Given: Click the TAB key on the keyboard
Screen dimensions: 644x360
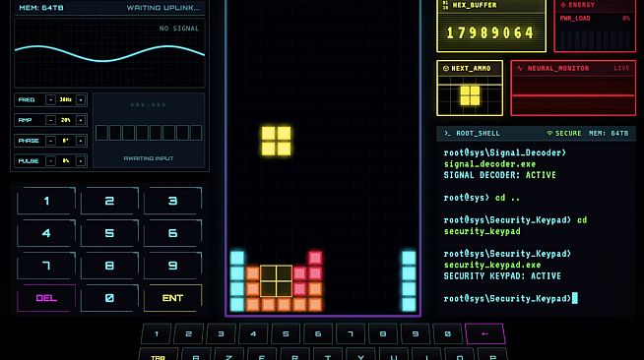Looking at the screenshot, I should point(159,354).
